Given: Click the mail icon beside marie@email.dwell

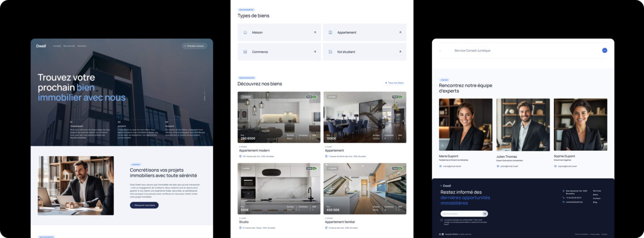Looking at the screenshot, I should pyautogui.click(x=441, y=166).
